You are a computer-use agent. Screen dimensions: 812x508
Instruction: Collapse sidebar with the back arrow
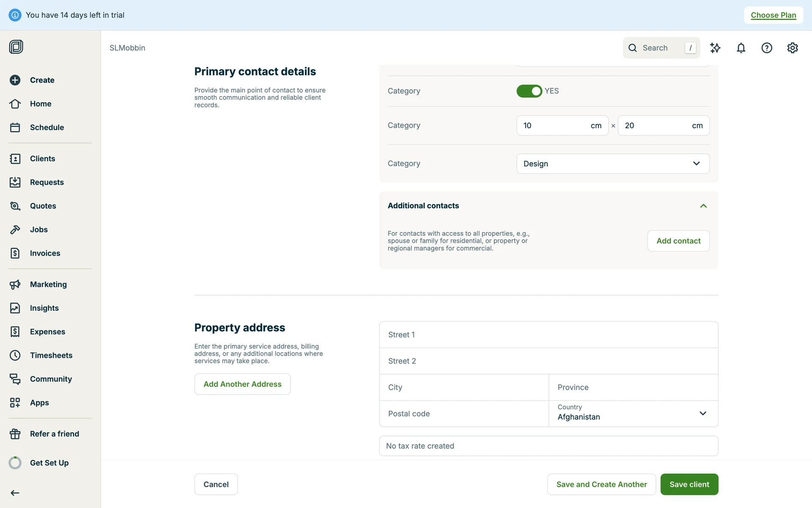coord(15,493)
